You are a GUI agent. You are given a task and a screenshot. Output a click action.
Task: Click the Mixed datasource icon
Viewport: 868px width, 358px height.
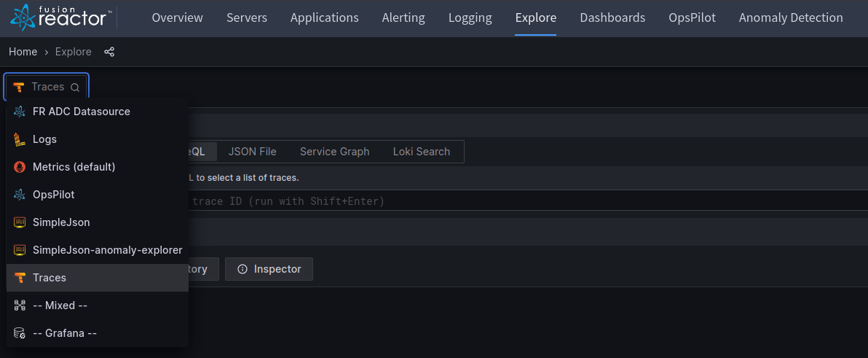pos(20,306)
